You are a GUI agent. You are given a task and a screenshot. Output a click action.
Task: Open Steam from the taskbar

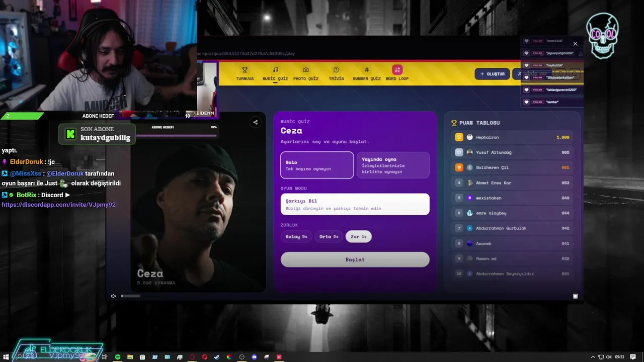coord(217,357)
